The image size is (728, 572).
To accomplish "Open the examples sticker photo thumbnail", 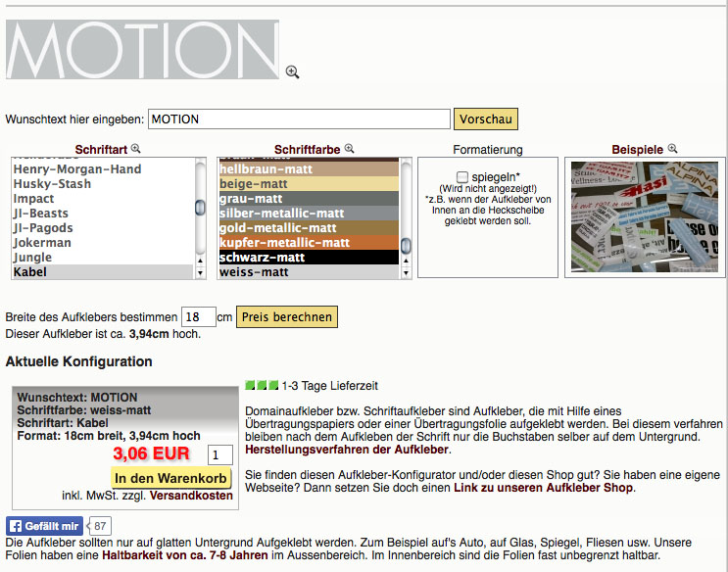I will (x=643, y=216).
